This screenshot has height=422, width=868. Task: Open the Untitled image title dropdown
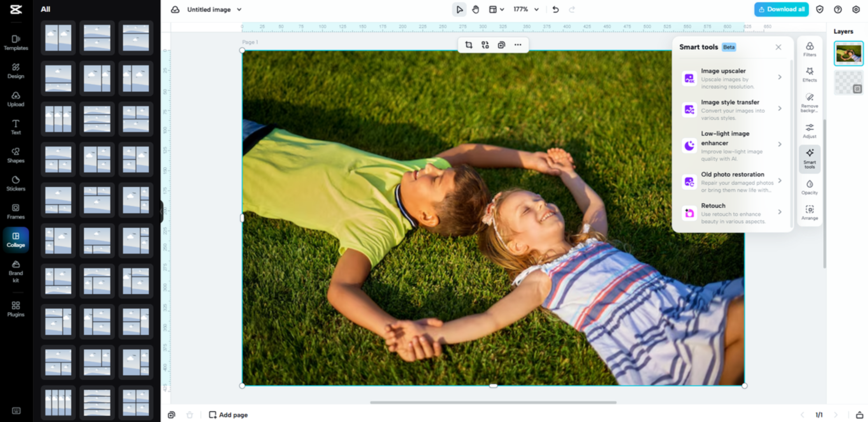click(x=239, y=9)
